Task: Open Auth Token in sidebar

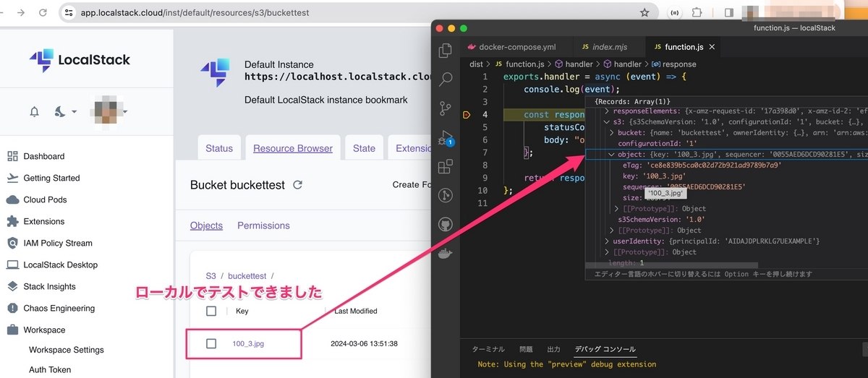Action: [50, 369]
